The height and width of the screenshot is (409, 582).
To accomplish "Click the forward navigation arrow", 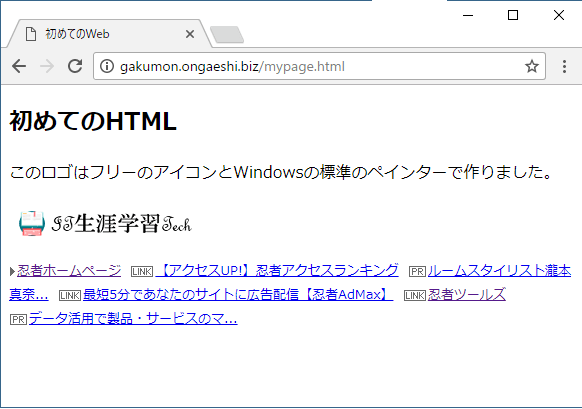I will pos(47,66).
